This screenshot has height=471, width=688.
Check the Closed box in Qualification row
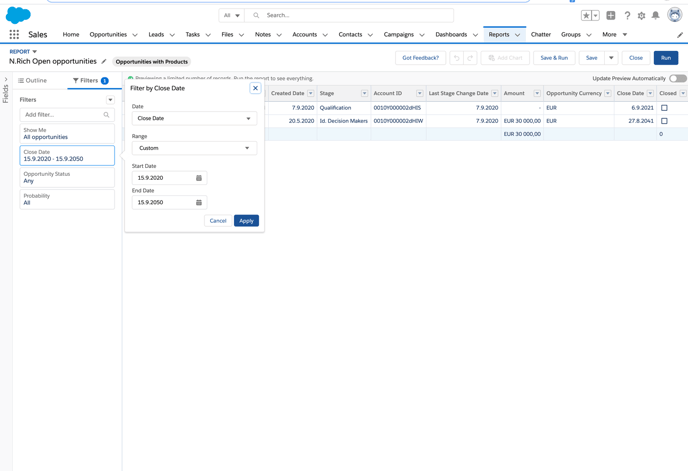coord(664,108)
